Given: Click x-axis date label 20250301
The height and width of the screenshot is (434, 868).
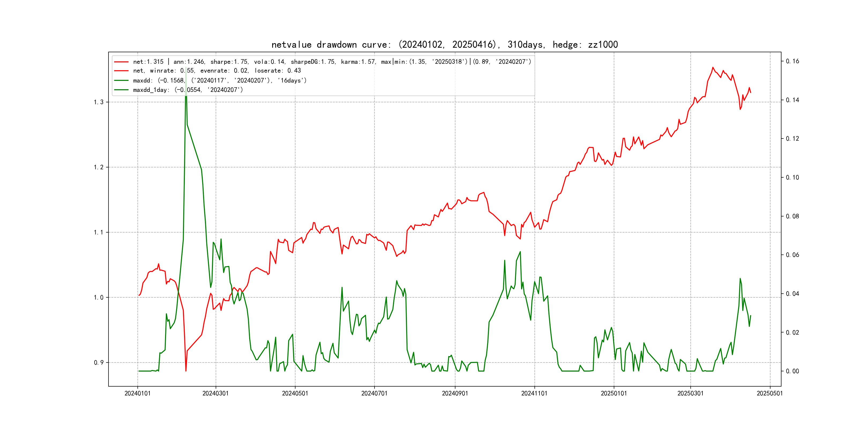Looking at the screenshot, I should [x=690, y=394].
